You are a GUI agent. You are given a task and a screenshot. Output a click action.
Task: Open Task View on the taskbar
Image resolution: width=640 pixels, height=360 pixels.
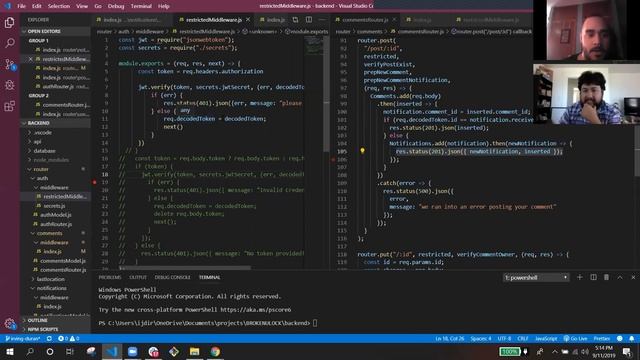(70, 351)
